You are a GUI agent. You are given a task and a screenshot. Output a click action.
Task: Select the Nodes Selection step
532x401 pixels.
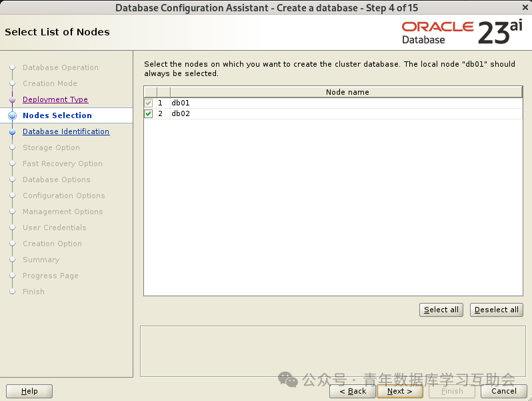pos(57,115)
